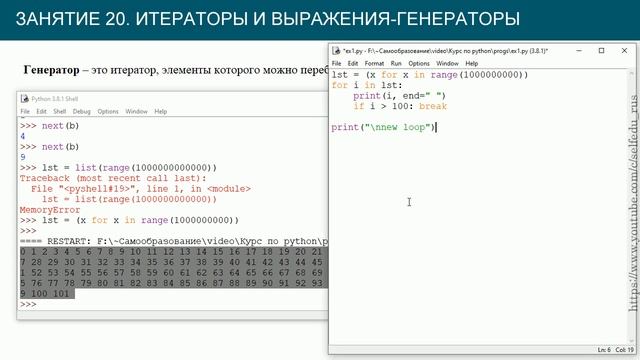Open Debug menu in Python Shell window
Screen dimensions: 640x360
81,111
